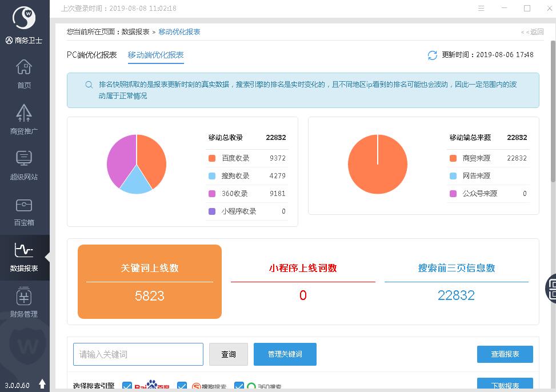The height and width of the screenshot is (392, 556).
Task: Open the 首页 home icon in sidebar
Action: point(24,74)
